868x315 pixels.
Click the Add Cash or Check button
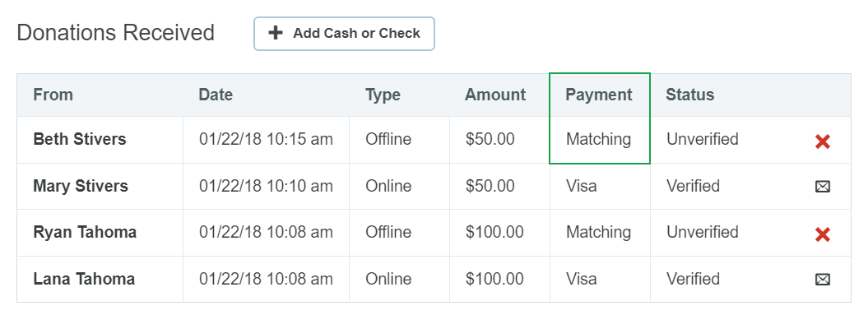pos(344,33)
